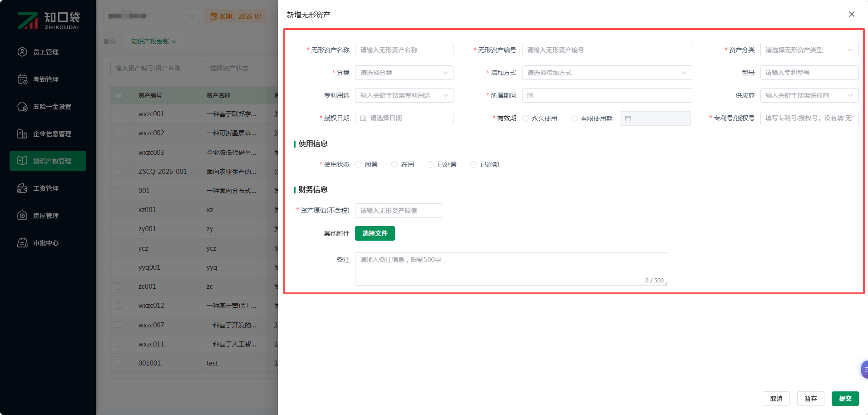Open the 专利用途 search dropdown
This screenshot has height=415, width=868.
tap(404, 95)
